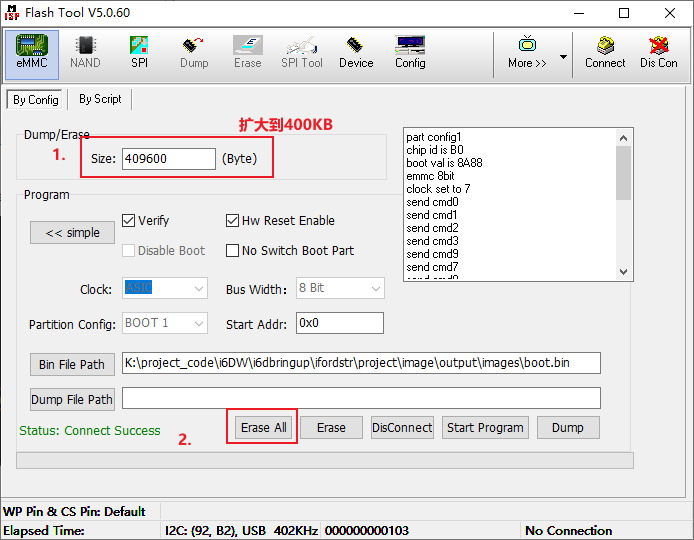Click the Flash Tool title bar app icon
Image resolution: width=694 pixels, height=540 pixels.
(12, 13)
